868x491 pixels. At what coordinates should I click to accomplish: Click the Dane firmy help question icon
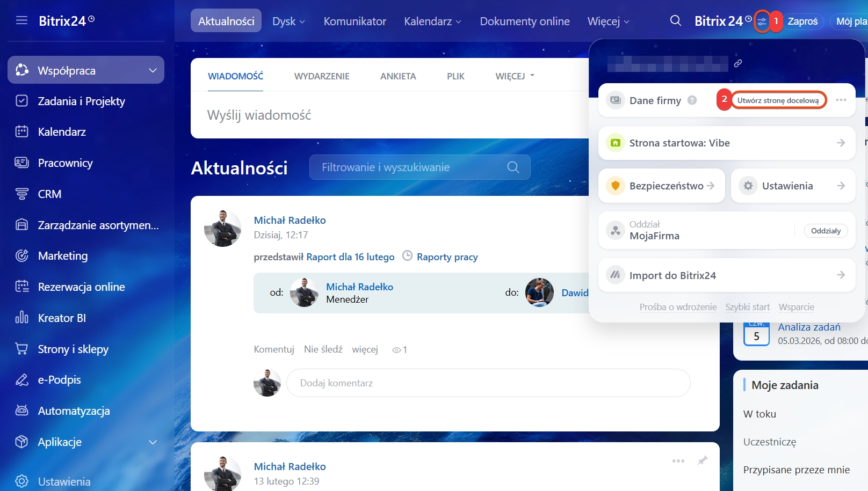pyautogui.click(x=692, y=100)
